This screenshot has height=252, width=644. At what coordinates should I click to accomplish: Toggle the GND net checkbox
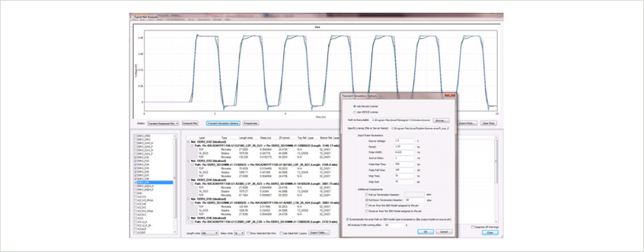[x=136, y=193]
